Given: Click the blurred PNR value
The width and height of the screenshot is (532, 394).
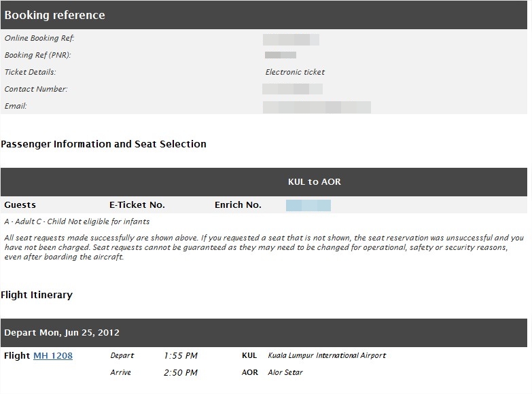Looking at the screenshot, I should (x=281, y=55).
